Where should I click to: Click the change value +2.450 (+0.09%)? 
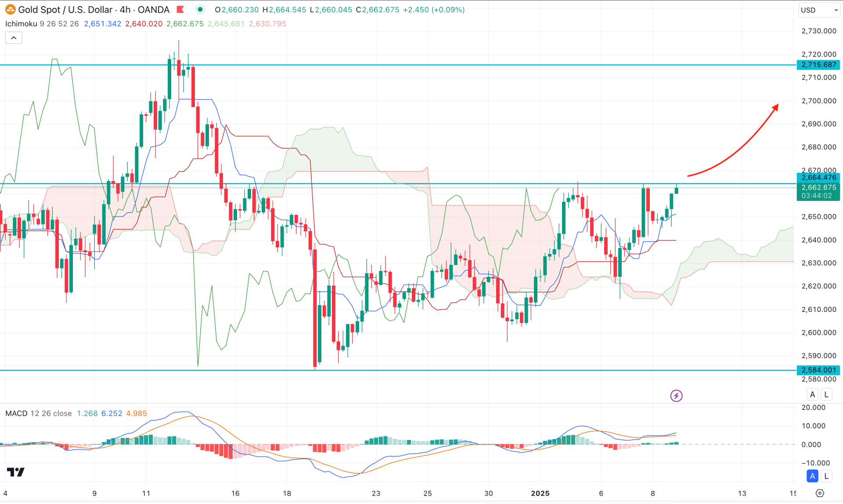pyautogui.click(x=433, y=10)
